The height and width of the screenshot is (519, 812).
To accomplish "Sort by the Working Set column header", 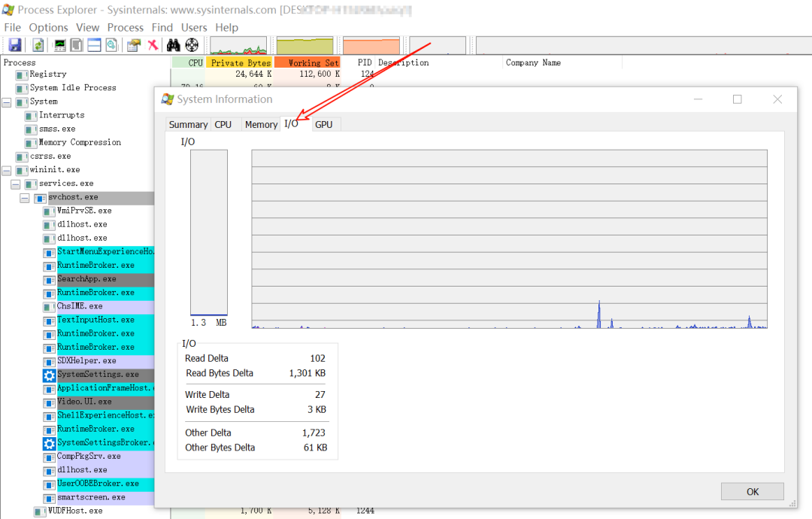I will [x=307, y=62].
